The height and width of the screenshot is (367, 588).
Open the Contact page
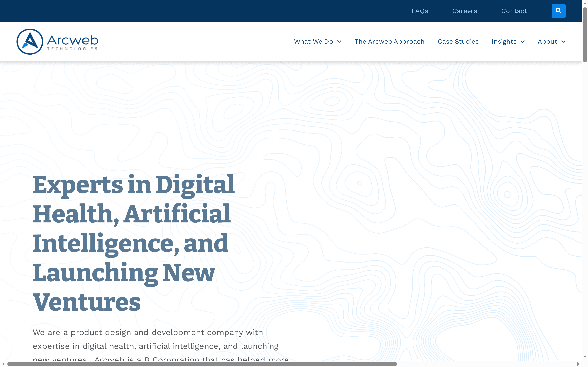(x=514, y=11)
